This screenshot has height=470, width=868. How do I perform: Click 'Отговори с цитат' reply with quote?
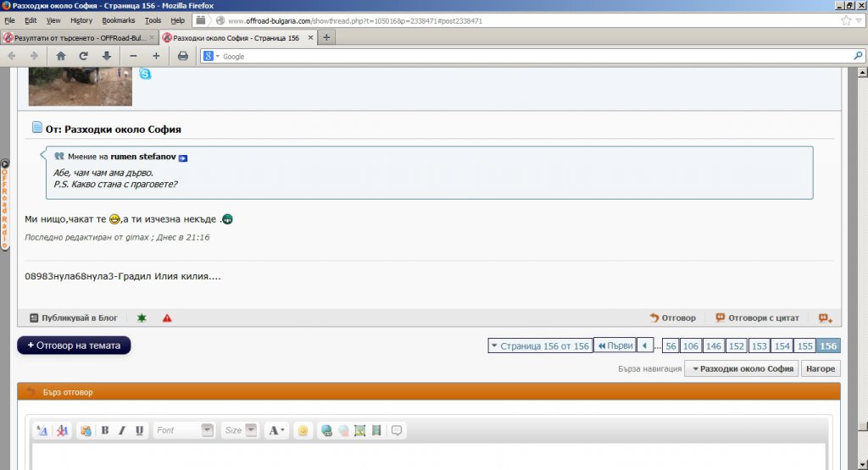tap(757, 318)
